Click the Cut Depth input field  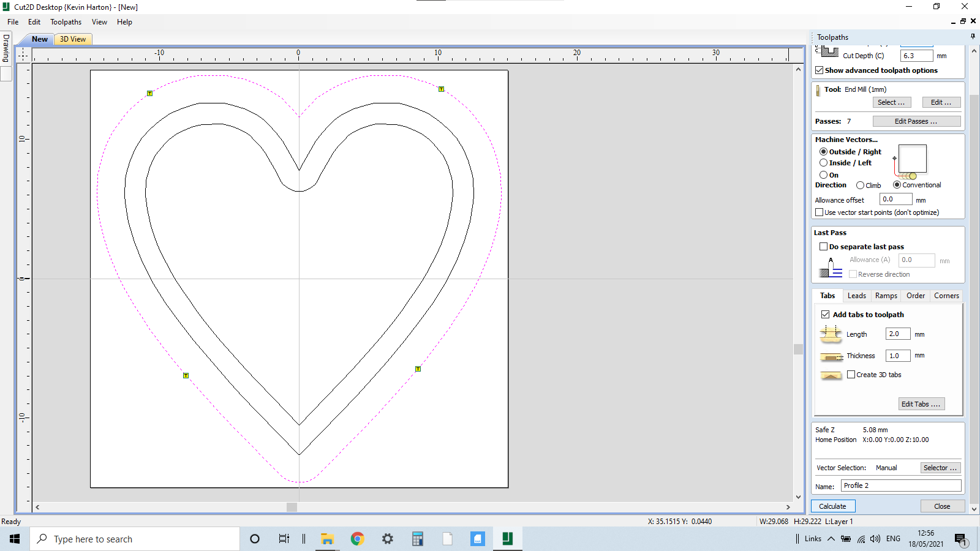[916, 56]
